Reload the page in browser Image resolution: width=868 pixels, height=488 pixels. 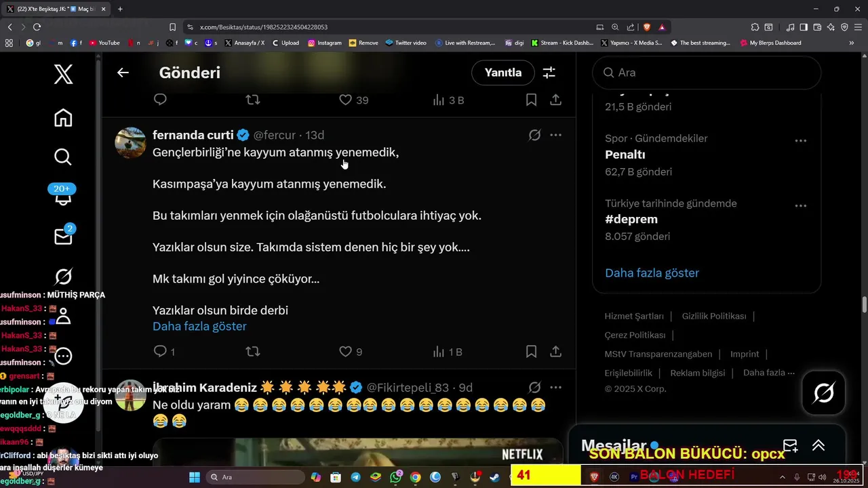[37, 27]
